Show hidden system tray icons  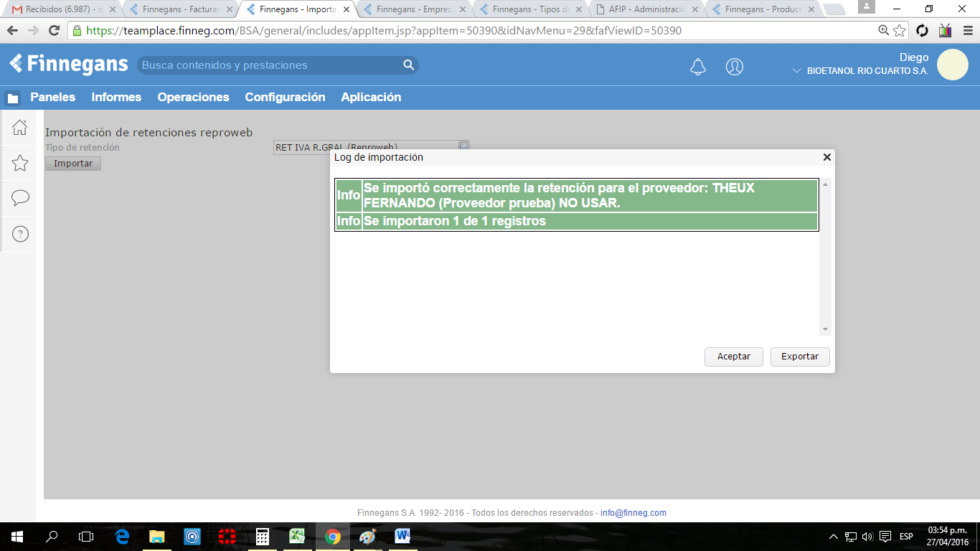click(834, 537)
